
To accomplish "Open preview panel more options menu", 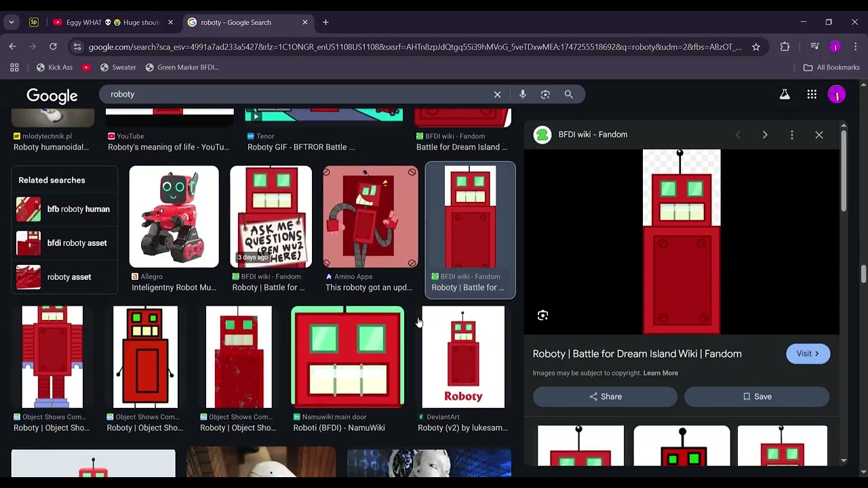I will tap(792, 135).
